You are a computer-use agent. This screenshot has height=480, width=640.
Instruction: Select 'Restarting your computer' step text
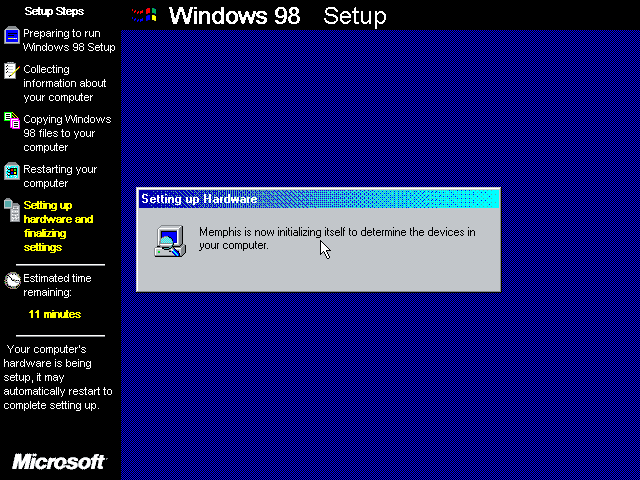pos(60,176)
